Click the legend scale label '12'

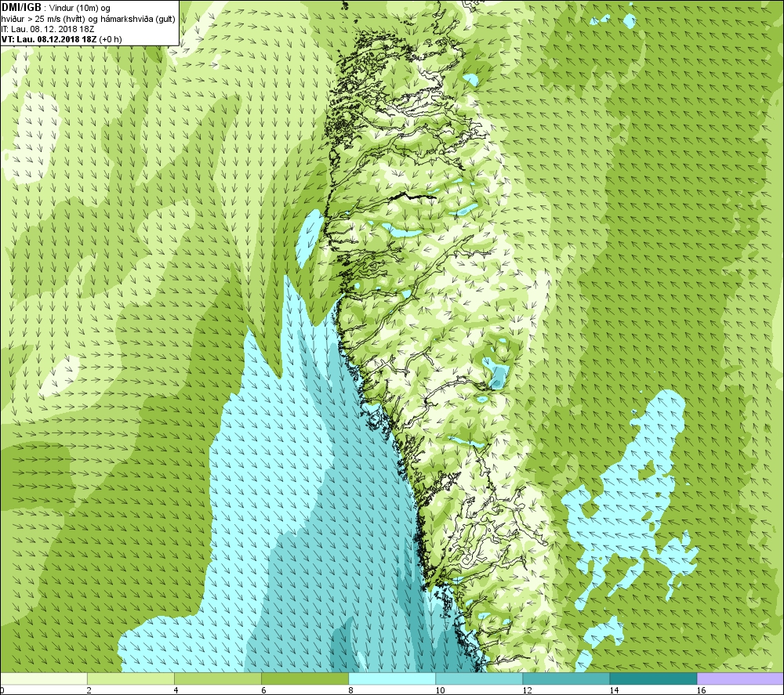pos(527,690)
